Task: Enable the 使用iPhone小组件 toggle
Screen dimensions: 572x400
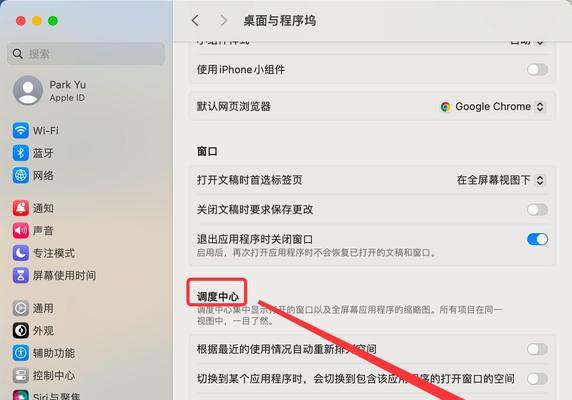Action: point(537,69)
